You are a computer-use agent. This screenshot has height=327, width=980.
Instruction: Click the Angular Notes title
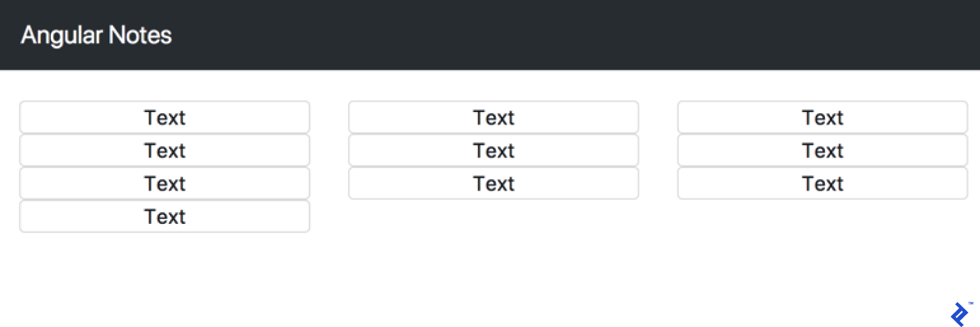pos(96,35)
